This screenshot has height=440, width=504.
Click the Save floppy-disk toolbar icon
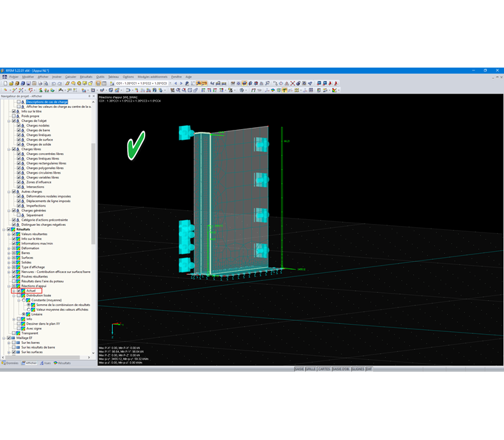pyautogui.click(x=29, y=83)
